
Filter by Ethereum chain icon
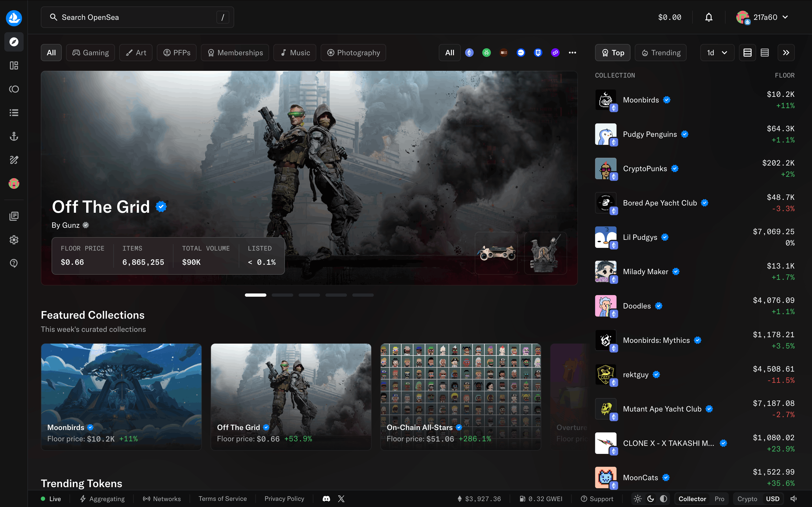(x=469, y=53)
